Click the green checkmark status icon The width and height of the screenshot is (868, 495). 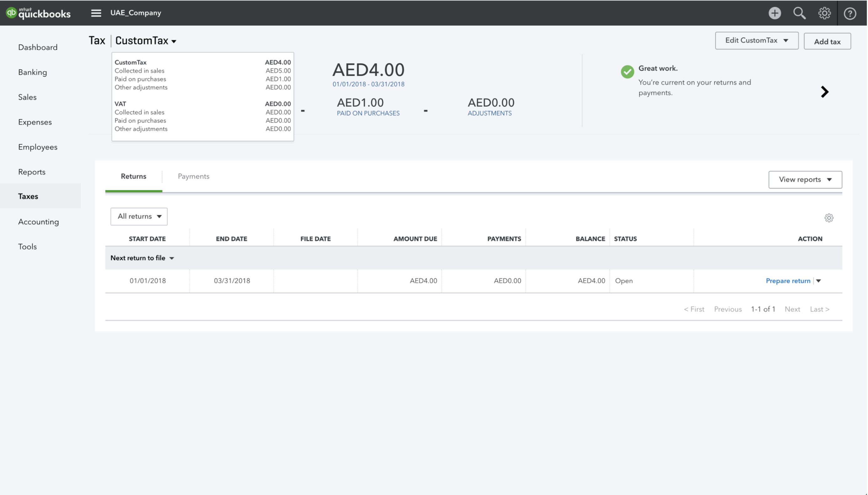click(628, 71)
